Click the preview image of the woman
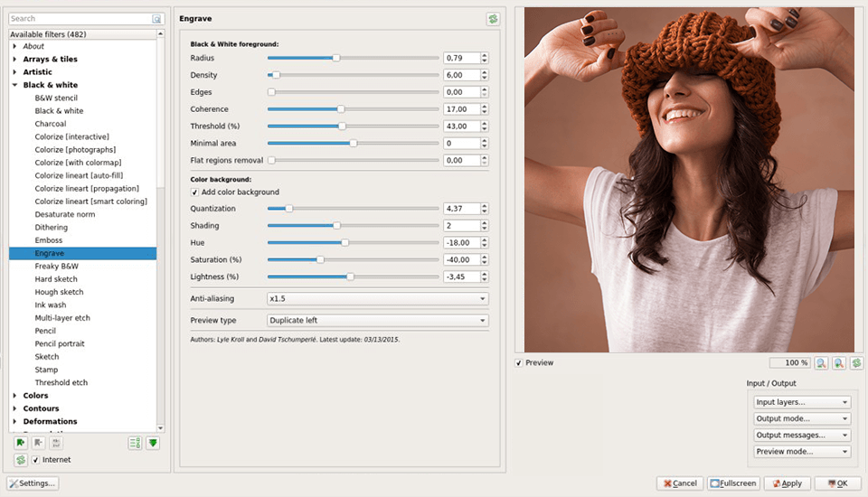 coord(689,180)
